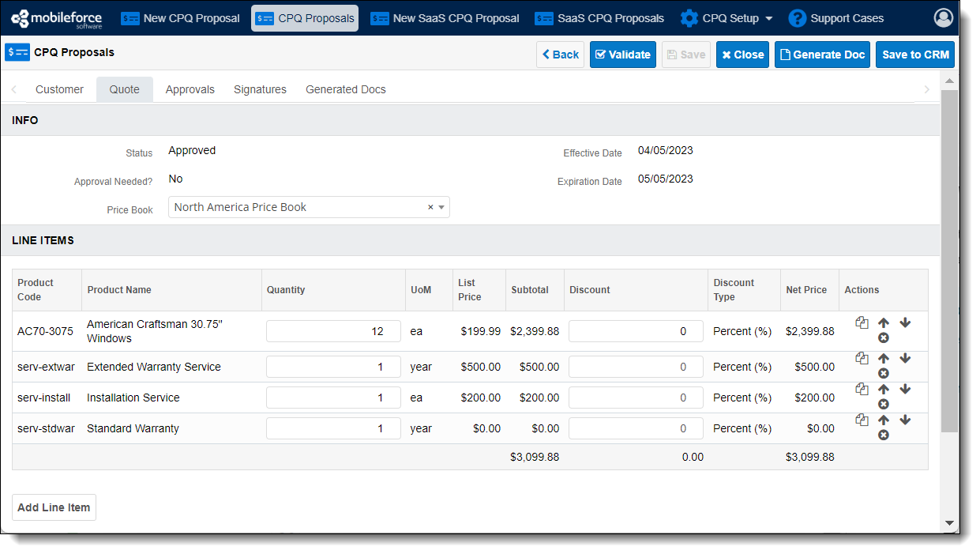Edit discount for Installation Service
This screenshot has height=554, width=980.
click(636, 398)
